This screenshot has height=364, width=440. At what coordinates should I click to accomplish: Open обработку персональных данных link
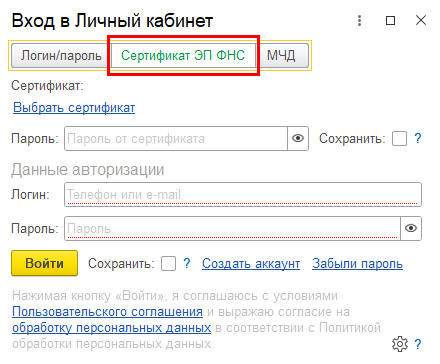coord(112,328)
